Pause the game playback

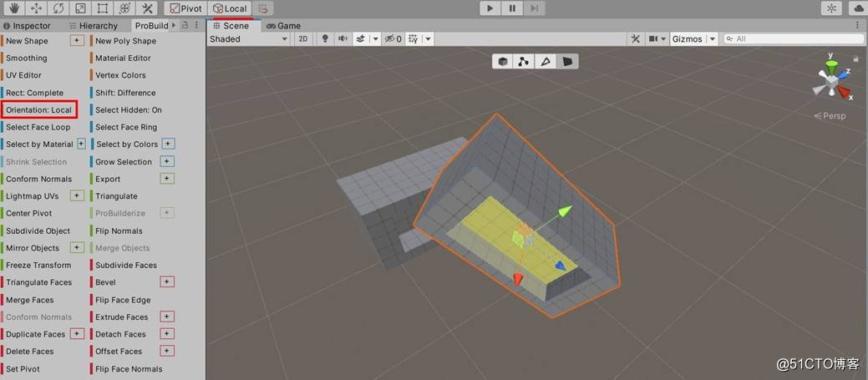click(512, 8)
